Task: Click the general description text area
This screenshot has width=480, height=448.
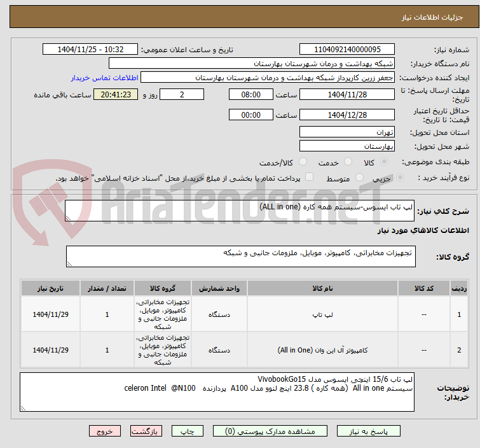Action: 240,211
